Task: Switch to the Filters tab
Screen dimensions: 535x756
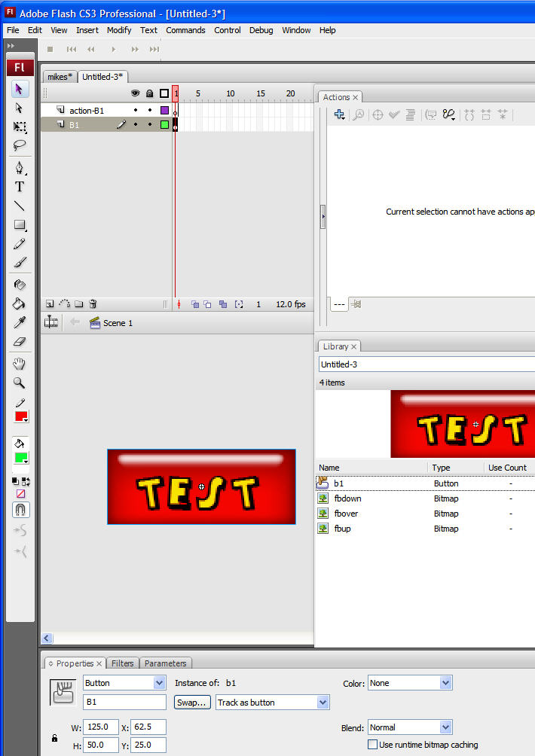Action: [123, 663]
